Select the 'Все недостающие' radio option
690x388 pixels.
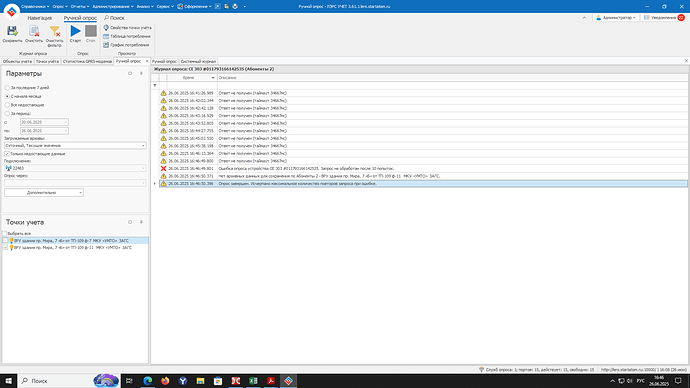7,105
